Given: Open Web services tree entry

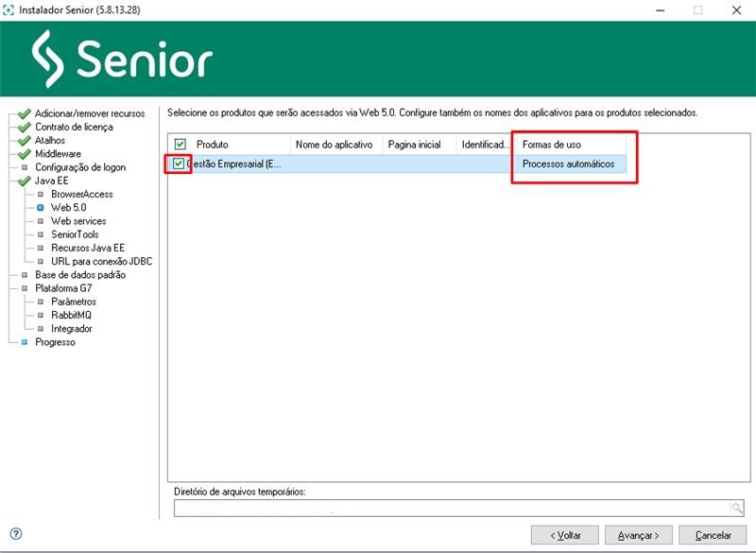Looking at the screenshot, I should (78, 221).
